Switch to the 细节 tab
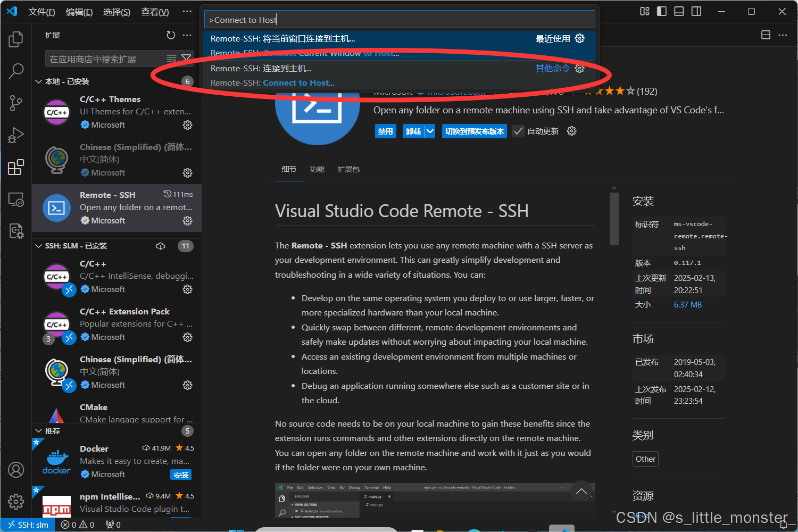Screen dimensions: 798x532 pos(289,169)
